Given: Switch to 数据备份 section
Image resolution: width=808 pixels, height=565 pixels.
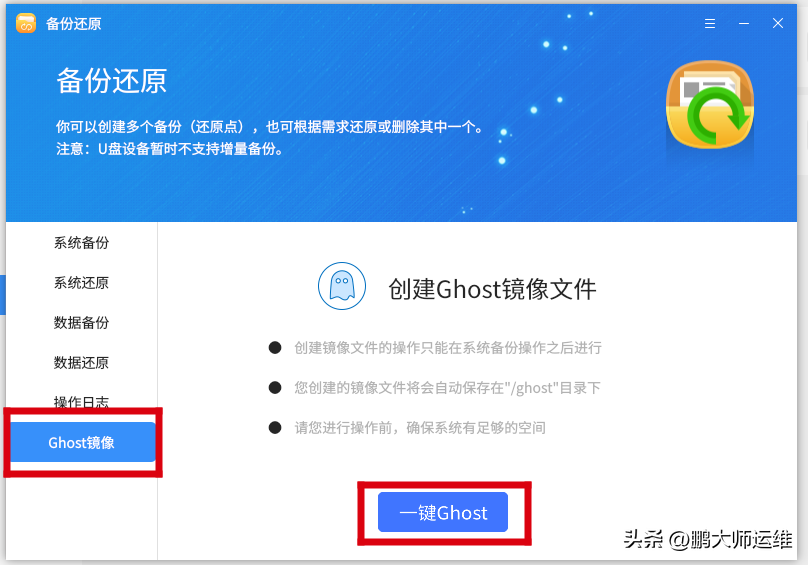Looking at the screenshot, I should point(81,323).
